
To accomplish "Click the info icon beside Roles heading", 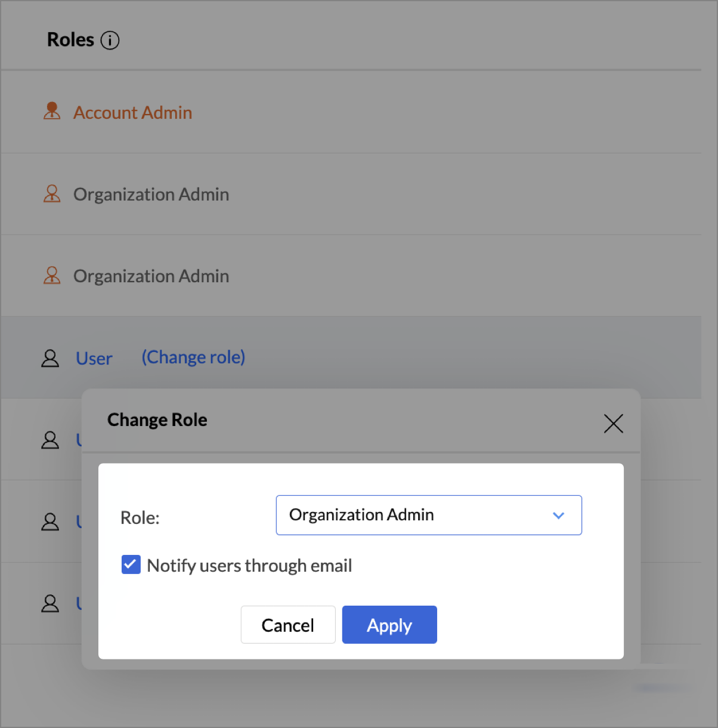I will 110,41.
